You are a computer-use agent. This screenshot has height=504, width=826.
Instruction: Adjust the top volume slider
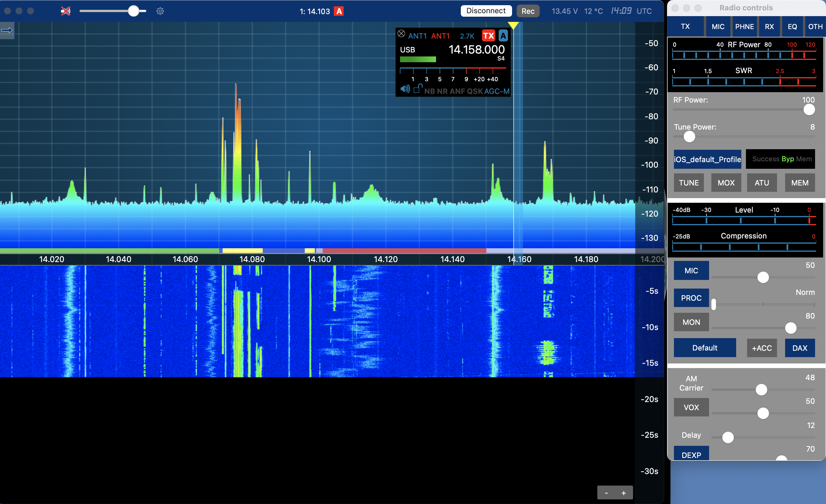tap(113, 11)
